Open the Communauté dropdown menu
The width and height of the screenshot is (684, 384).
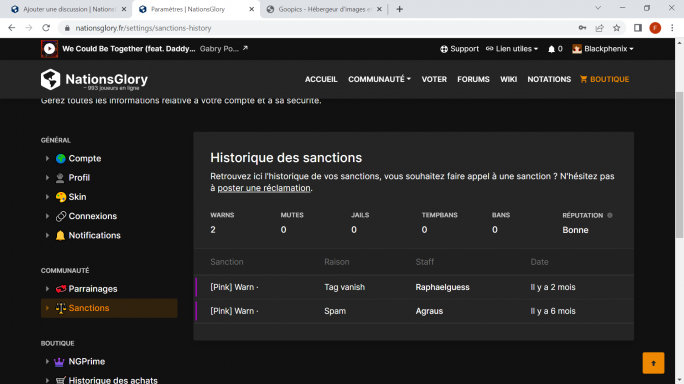click(379, 79)
